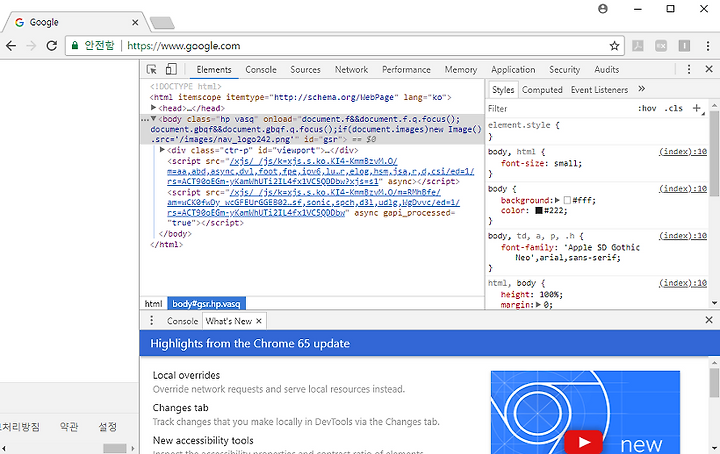Click the Local overrides heading
This screenshot has height=454, width=720.
click(x=186, y=375)
